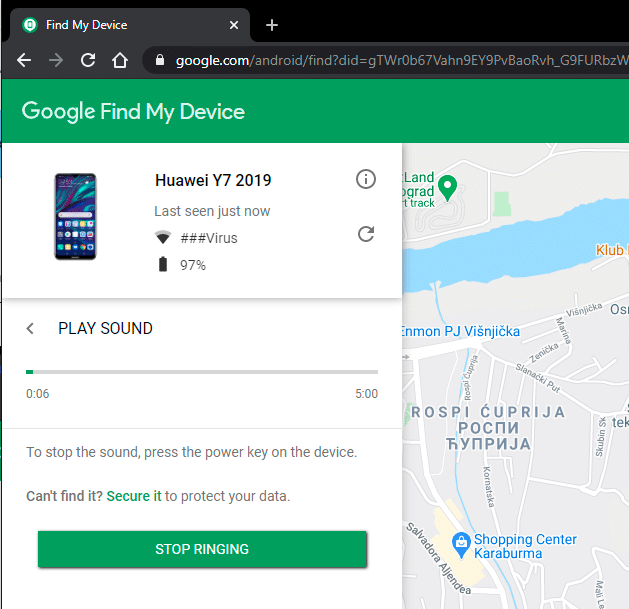Screen dimensions: 629x609
Task: Click 'Enmon PJ Višnjička' map label
Action: 461,331
